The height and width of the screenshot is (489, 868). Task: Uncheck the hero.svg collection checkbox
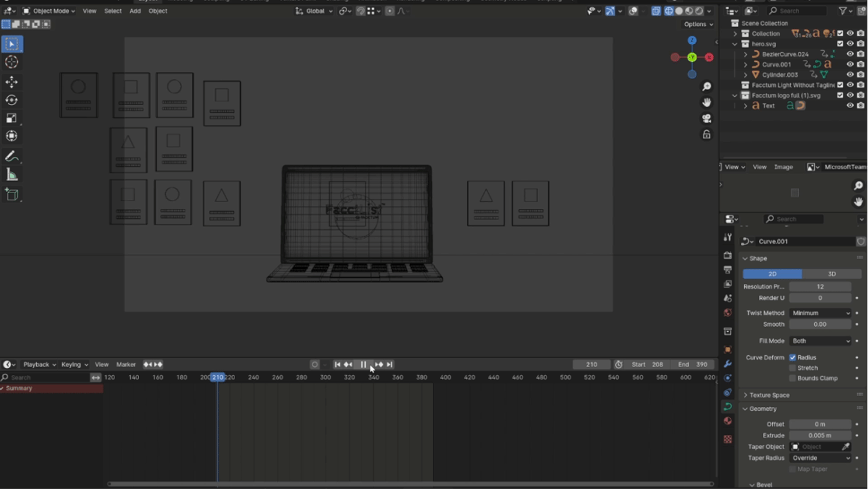click(x=840, y=44)
